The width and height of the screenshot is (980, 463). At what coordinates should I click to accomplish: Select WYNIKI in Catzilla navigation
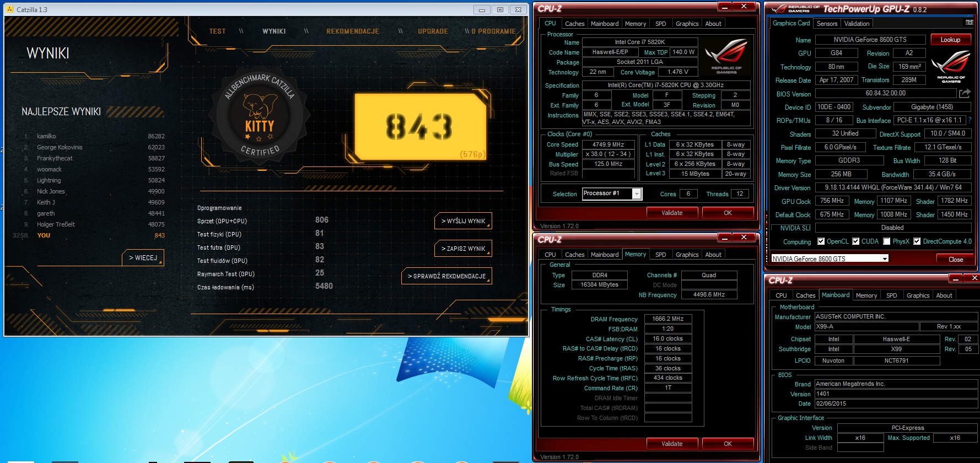click(274, 31)
